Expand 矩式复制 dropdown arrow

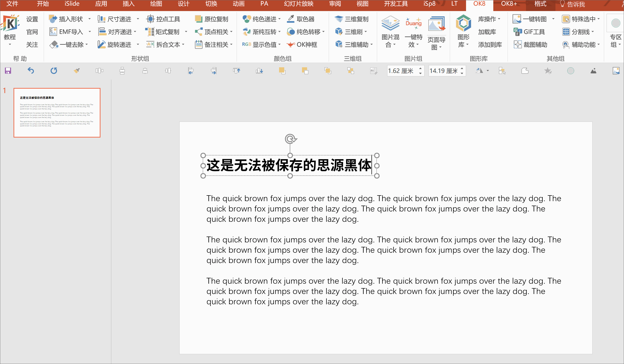click(186, 32)
